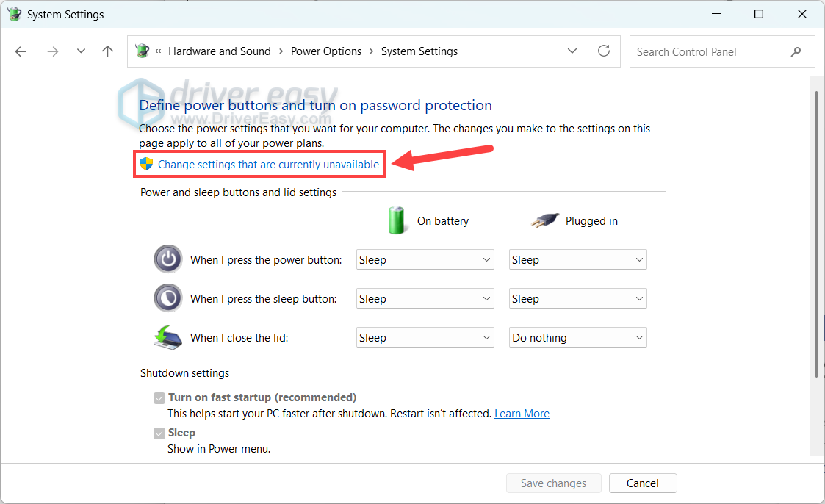Open sleep button Plugged in dropdown
Screen dimensions: 825x504
577,299
